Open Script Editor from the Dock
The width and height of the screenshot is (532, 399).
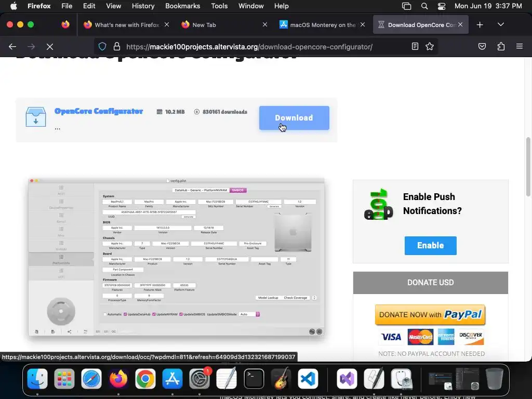point(374,378)
